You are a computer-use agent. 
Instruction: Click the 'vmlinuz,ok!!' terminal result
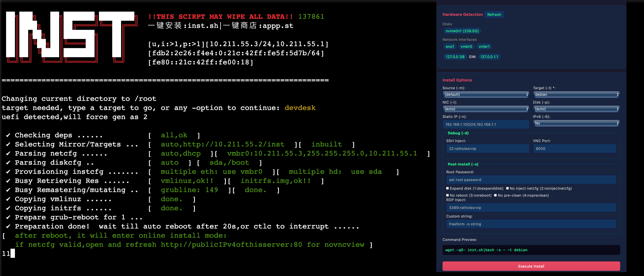point(187,181)
